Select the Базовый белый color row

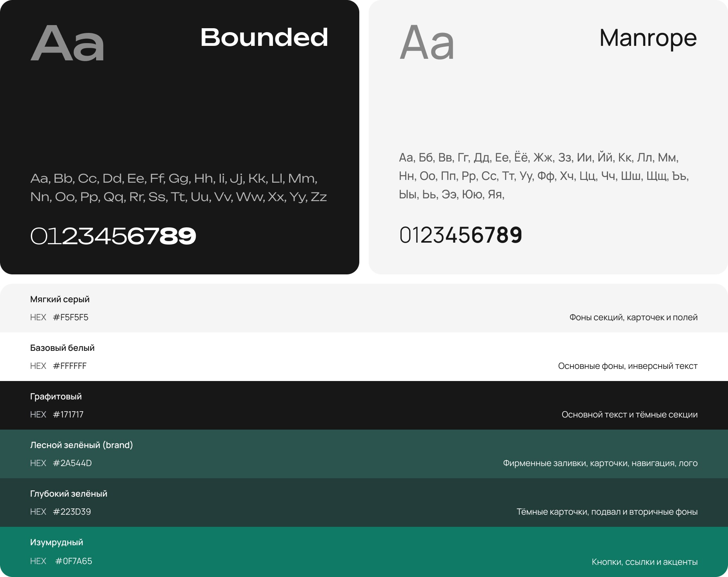pos(364,357)
